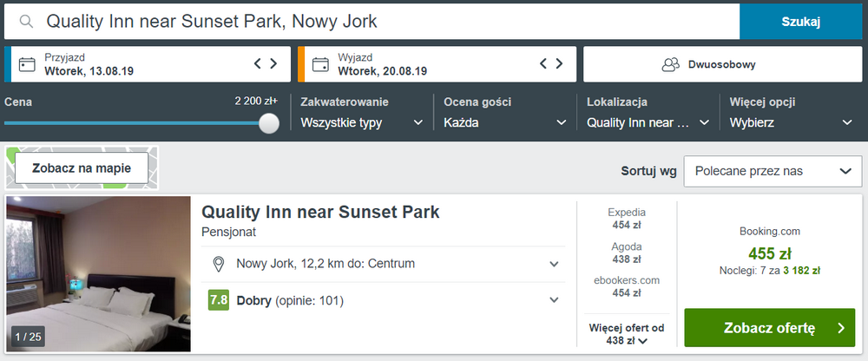Click the 1 / 25 photo counter
The image size is (868, 361).
coord(29,337)
